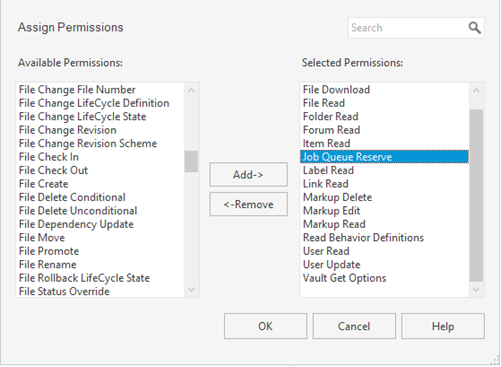Screen dimensions: 501x367
Task: Select the File Rename permission
Action: tap(48, 264)
